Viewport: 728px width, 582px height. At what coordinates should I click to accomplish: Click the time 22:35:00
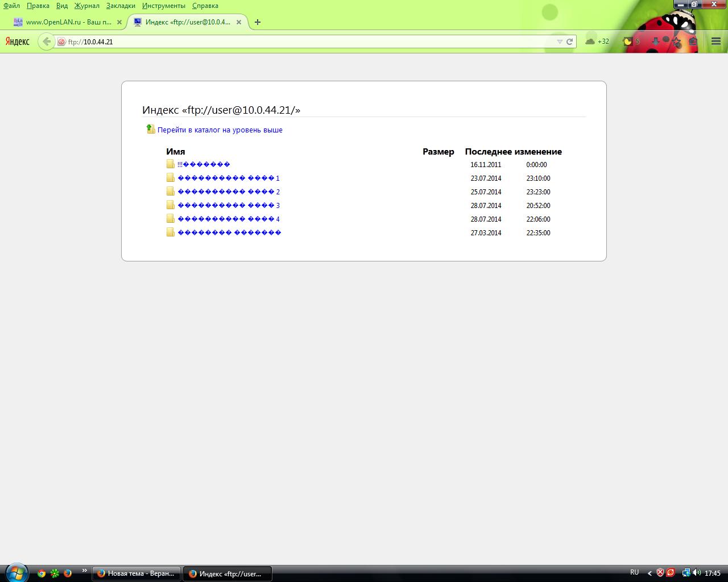coord(538,233)
